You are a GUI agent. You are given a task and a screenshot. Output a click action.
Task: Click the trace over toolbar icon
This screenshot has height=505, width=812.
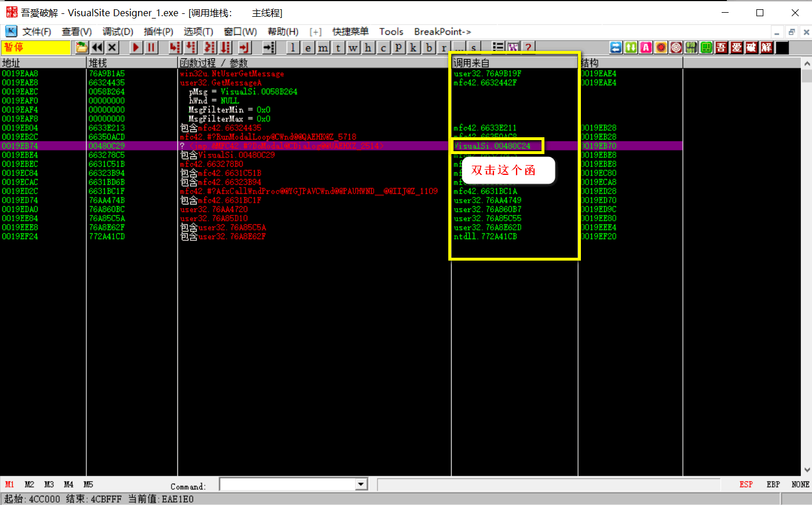click(225, 47)
